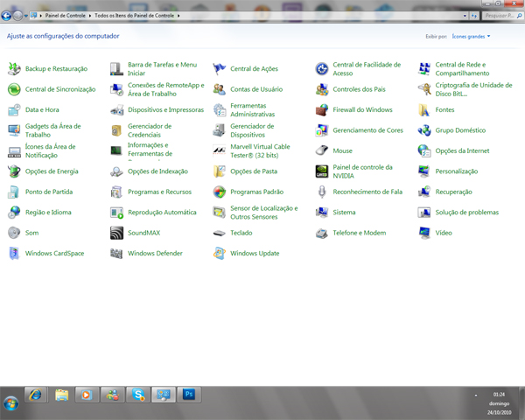Image resolution: width=525 pixels, height=420 pixels.
Task: Expand arrow after Todos os Itens breadcrumb
Action: click(x=178, y=16)
